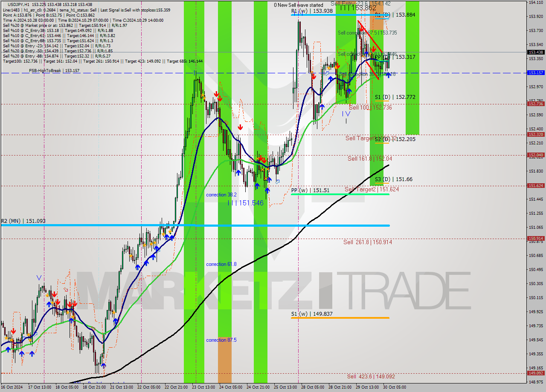Click the red 152.320 price axis tag
This screenshot has width=546, height=392.
[x=536, y=135]
